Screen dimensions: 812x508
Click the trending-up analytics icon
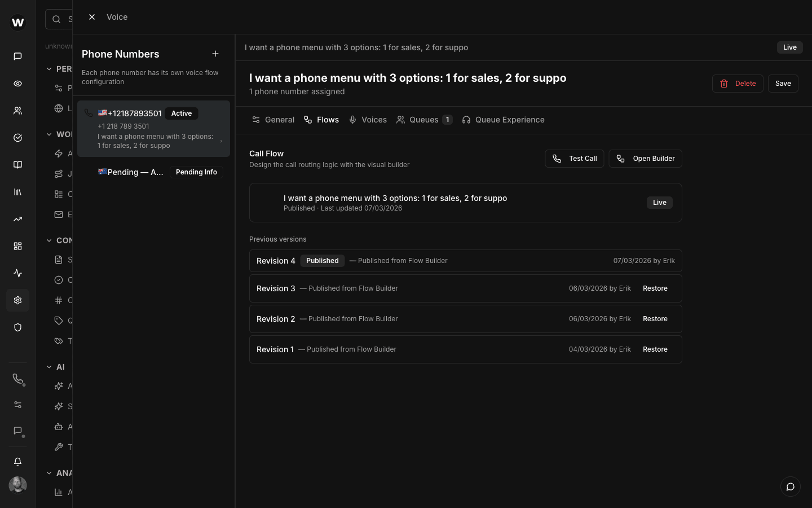click(x=17, y=218)
